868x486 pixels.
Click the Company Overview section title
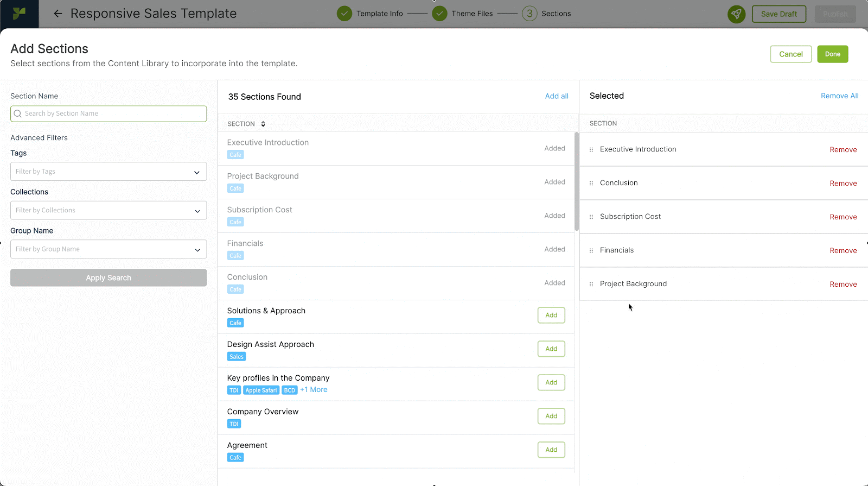(263, 412)
